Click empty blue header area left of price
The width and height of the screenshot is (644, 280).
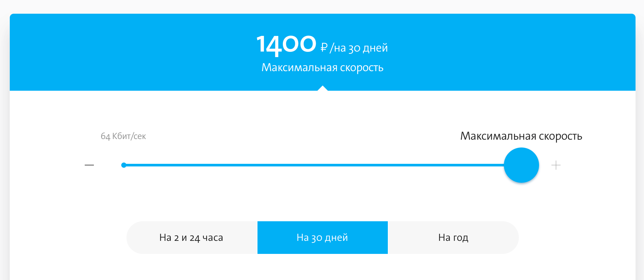click(x=130, y=52)
